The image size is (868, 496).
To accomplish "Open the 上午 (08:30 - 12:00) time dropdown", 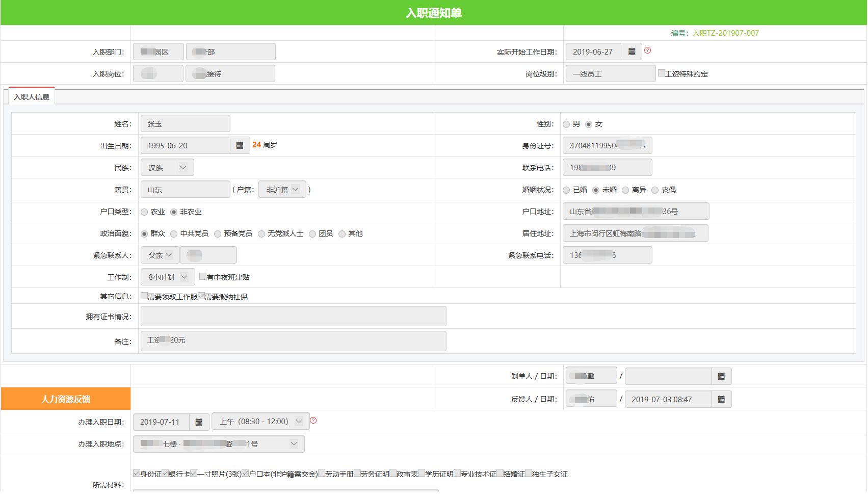I will point(260,422).
